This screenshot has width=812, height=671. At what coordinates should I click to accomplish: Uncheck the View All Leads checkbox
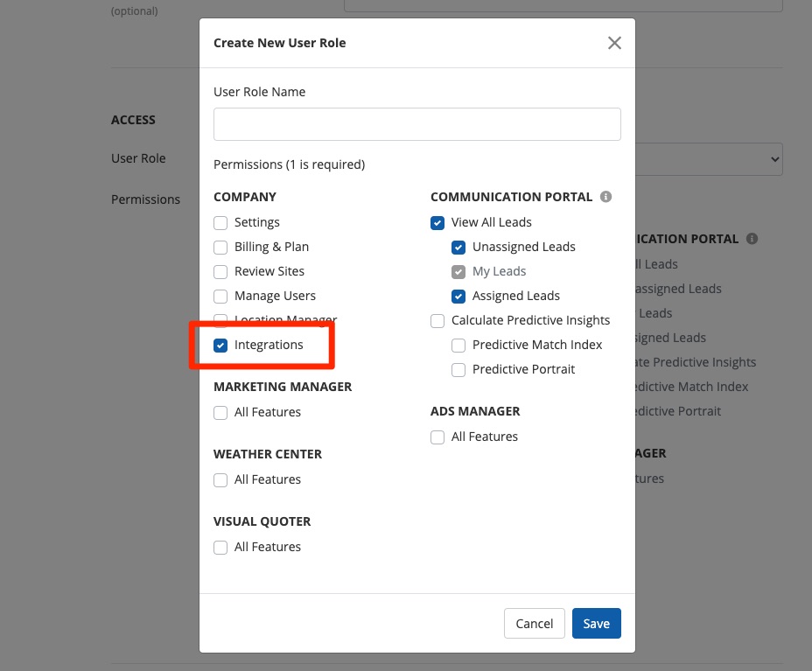tap(437, 223)
